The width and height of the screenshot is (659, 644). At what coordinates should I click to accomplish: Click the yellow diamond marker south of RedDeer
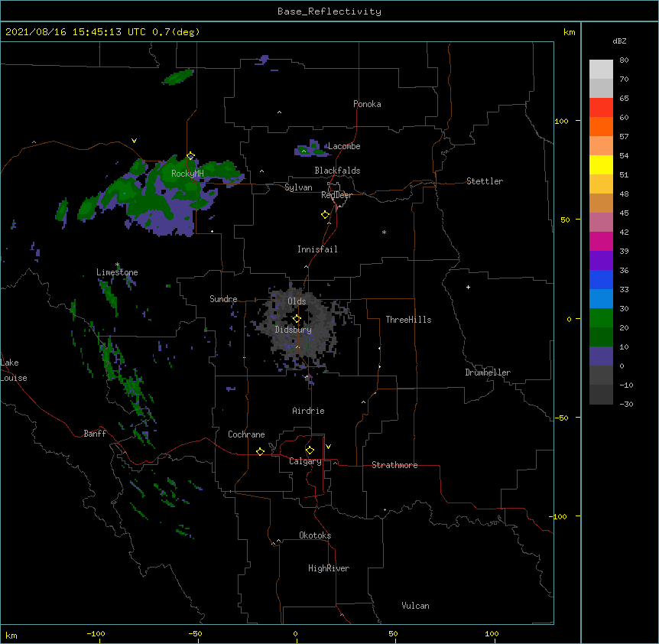point(326,215)
